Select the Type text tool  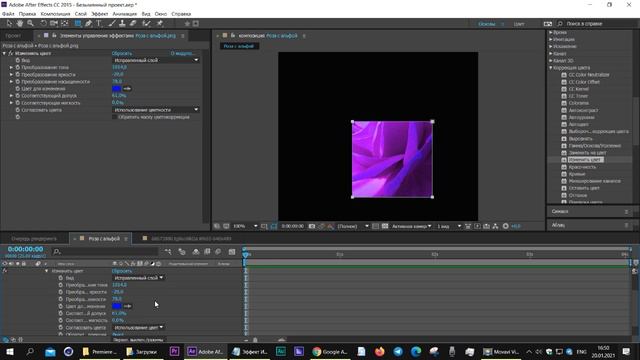point(99,24)
